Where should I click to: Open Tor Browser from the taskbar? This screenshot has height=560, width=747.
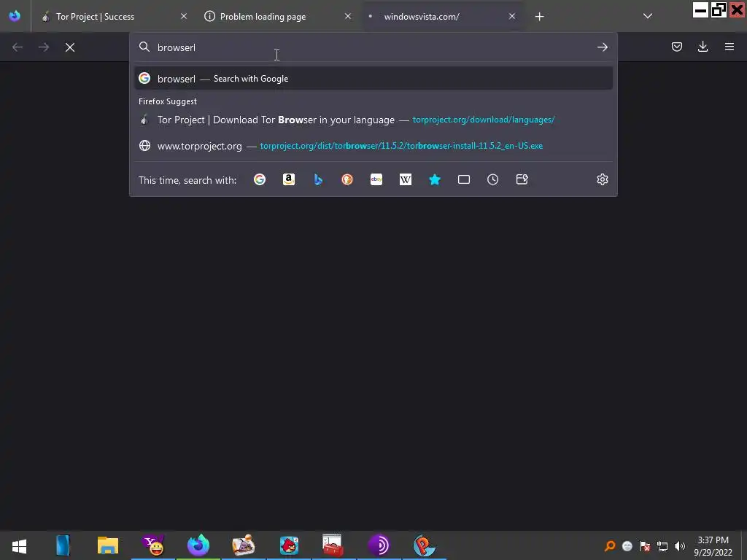379,545
